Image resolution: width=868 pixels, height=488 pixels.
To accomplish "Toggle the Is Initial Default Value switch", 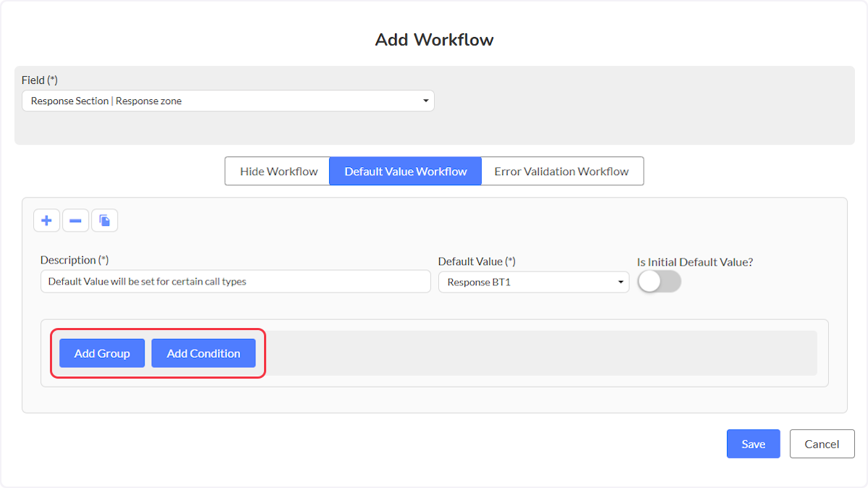I will point(659,282).
